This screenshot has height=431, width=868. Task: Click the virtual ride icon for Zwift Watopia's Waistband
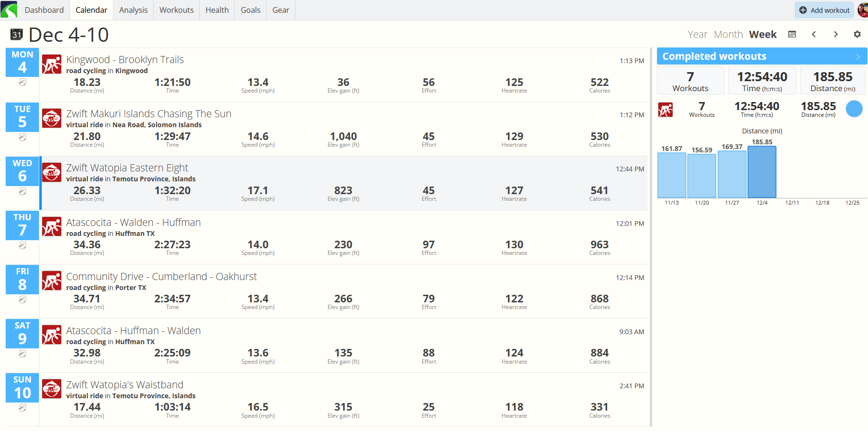click(x=52, y=389)
